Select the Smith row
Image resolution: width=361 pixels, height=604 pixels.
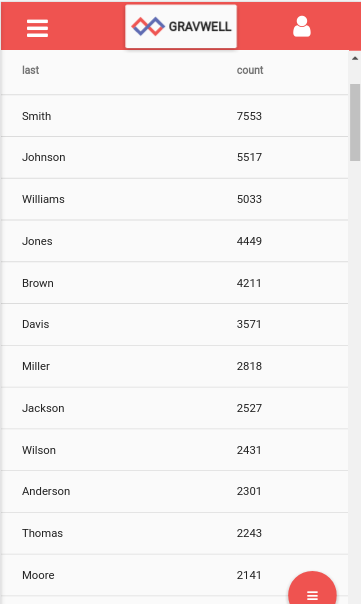click(175, 116)
